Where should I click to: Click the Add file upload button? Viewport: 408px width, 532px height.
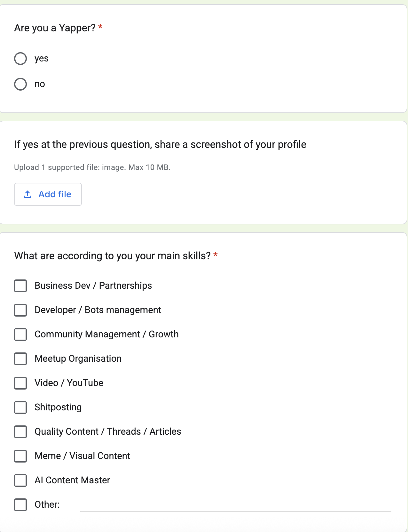[48, 194]
